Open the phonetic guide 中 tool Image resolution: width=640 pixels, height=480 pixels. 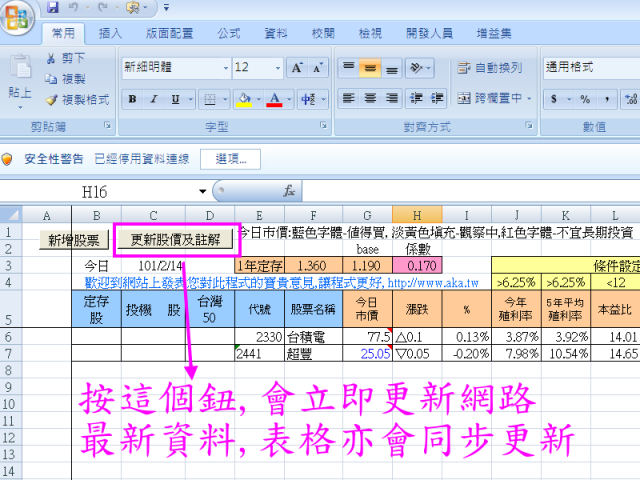pyautogui.click(x=308, y=99)
